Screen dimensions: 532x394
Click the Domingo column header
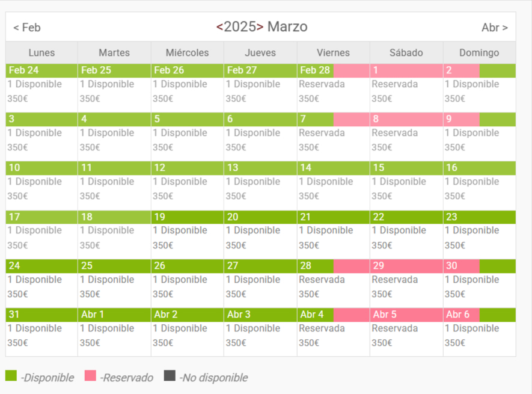tap(479, 52)
